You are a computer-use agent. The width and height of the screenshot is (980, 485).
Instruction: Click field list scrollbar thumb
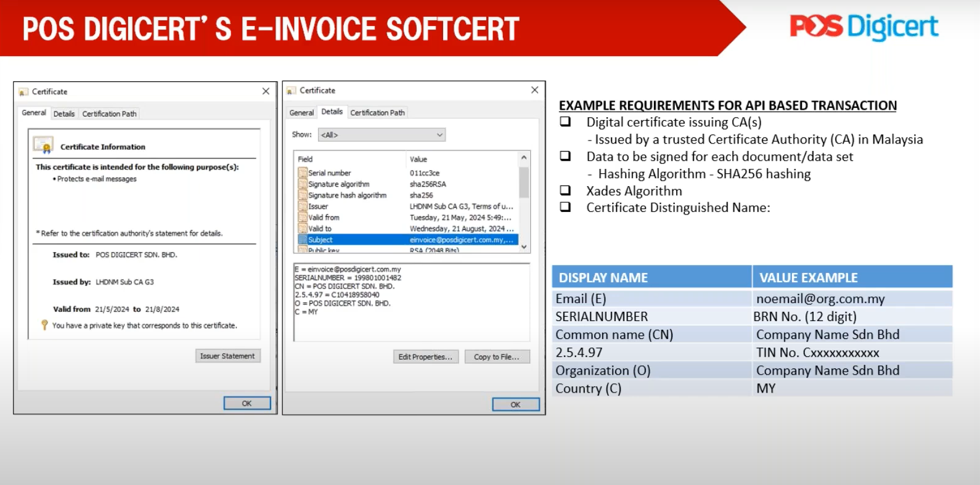pyautogui.click(x=524, y=182)
